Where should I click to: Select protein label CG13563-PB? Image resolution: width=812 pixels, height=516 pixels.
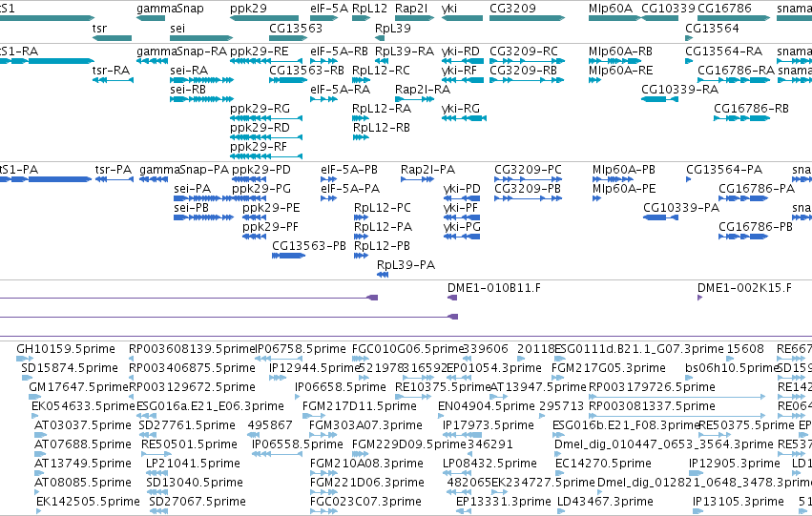click(309, 246)
